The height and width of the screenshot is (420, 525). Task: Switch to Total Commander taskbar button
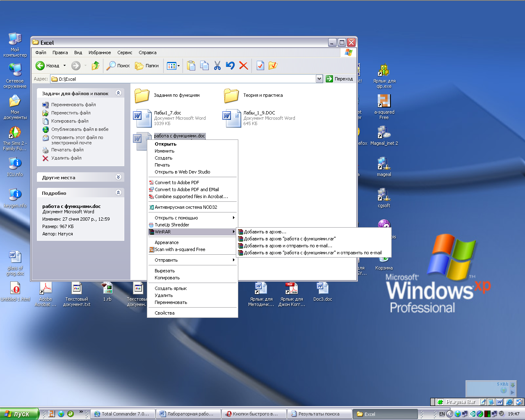click(x=123, y=414)
